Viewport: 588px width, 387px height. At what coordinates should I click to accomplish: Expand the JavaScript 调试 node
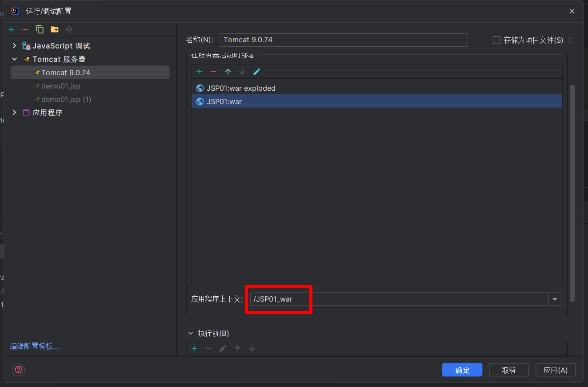15,46
